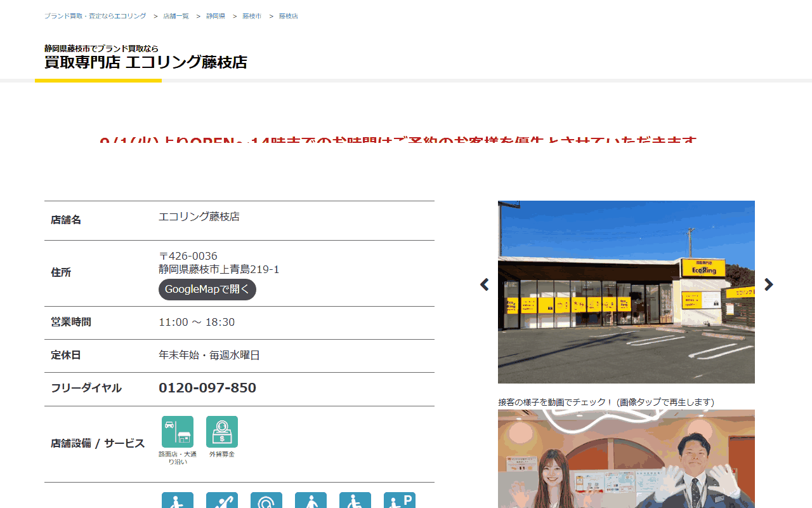Click the roadside store facility icon

(178, 432)
